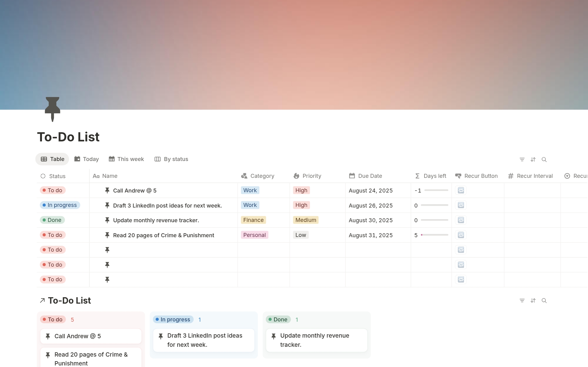Image resolution: width=588 pixels, height=367 pixels.
Task: Click the Due Date cell August 26, 2025
Action: coord(371,205)
